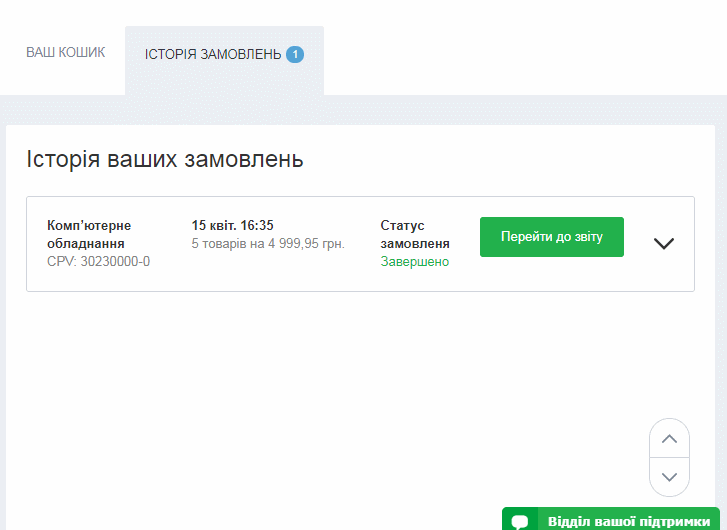Click the blue order count badge

coord(295,54)
